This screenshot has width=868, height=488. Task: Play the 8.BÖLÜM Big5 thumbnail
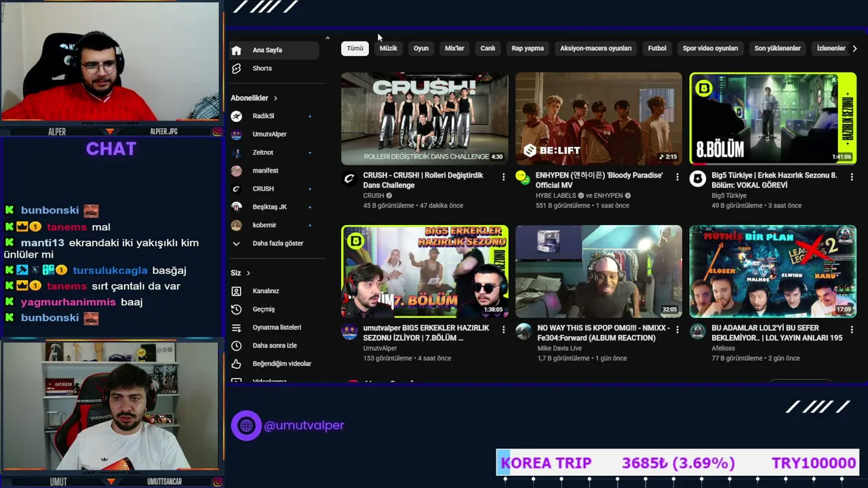773,119
